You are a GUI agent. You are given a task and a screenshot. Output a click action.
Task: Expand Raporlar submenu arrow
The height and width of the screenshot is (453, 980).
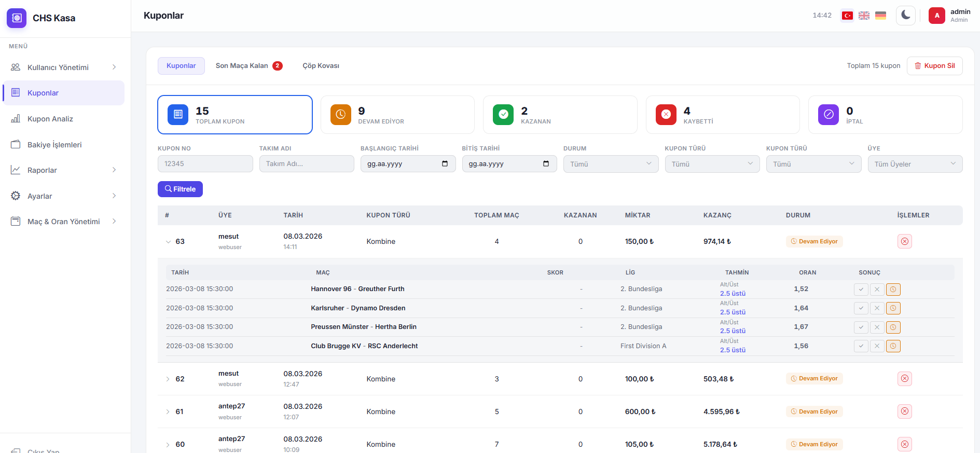click(114, 170)
